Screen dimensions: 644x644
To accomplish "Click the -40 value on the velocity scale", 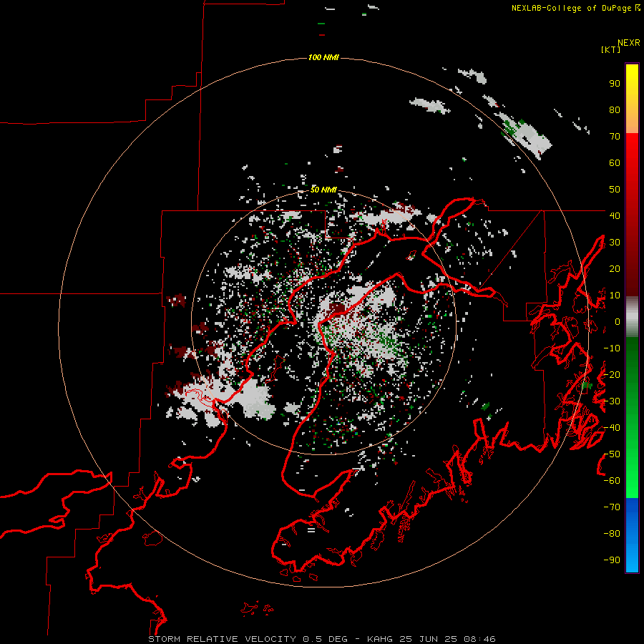I will point(612,428).
